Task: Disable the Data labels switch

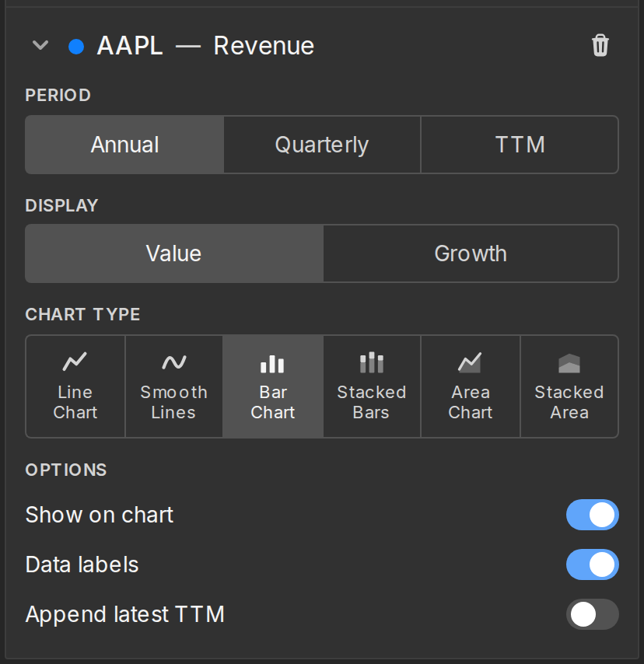Action: click(x=593, y=564)
